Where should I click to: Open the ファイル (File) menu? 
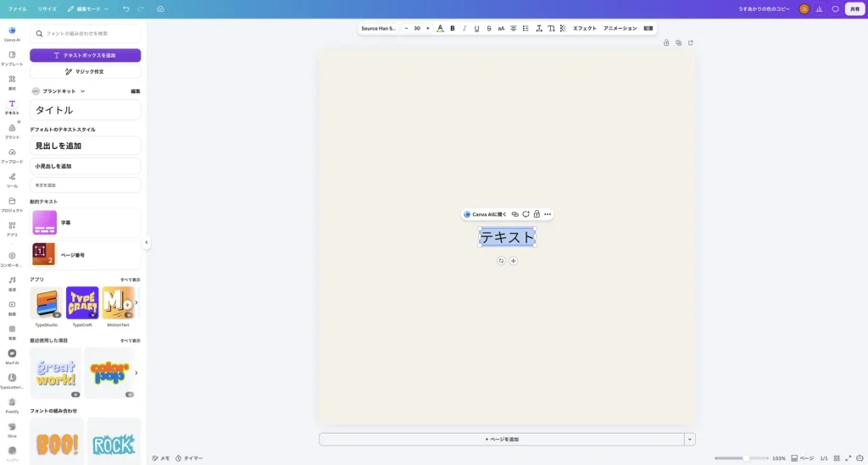point(17,8)
